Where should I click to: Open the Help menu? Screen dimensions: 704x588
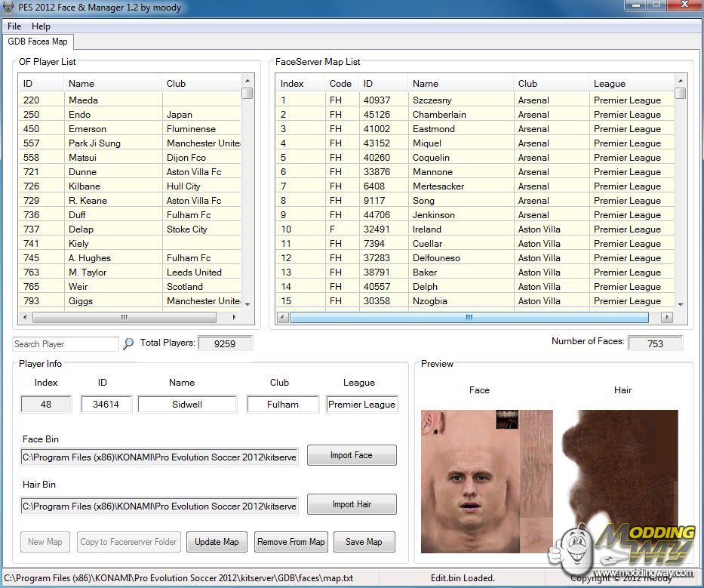[41, 26]
